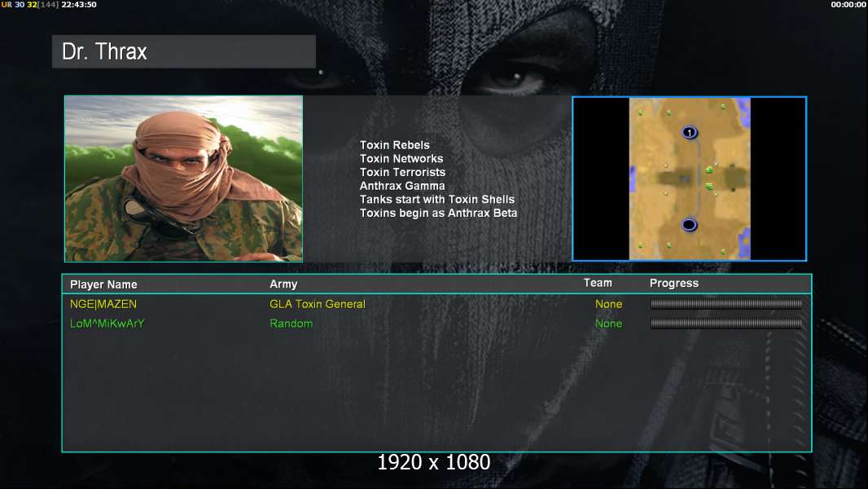Viewport: 868px width, 489px height.
Task: Click NGE|MAZEN's team value None
Action: pos(608,304)
